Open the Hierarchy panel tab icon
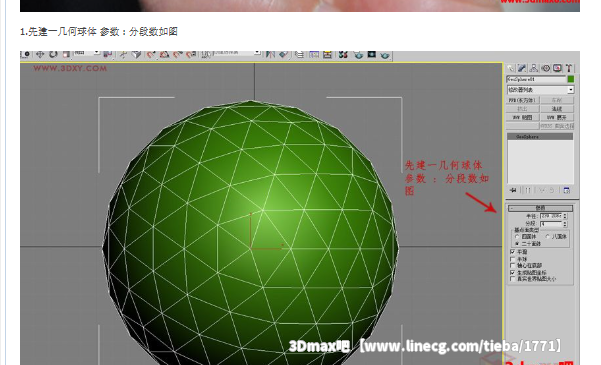Image resolution: width=601 pixels, height=365 pixels. [534, 68]
